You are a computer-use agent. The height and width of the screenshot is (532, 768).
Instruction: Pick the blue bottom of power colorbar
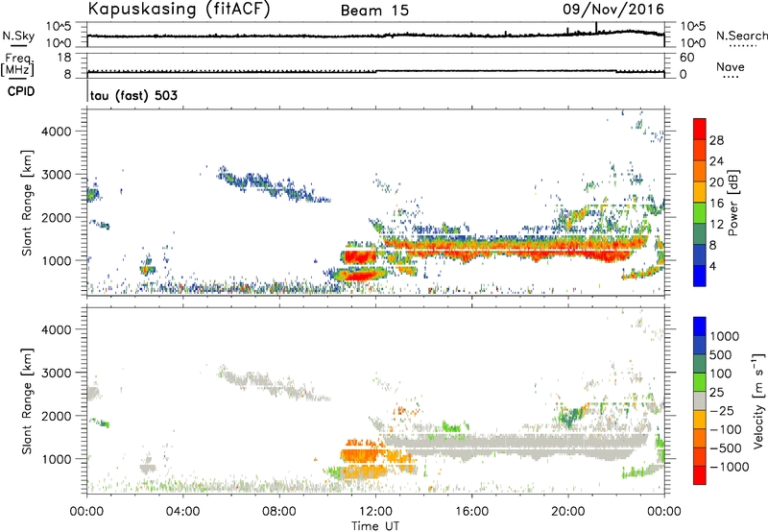700,276
